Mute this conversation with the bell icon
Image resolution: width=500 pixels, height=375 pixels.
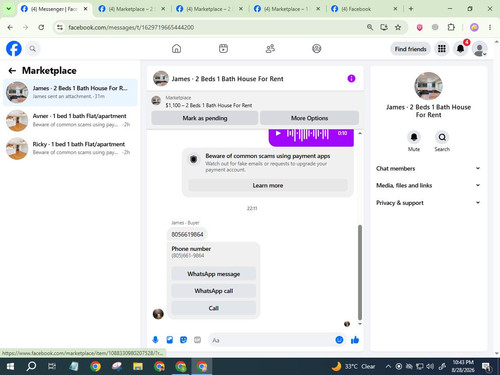pos(414,137)
